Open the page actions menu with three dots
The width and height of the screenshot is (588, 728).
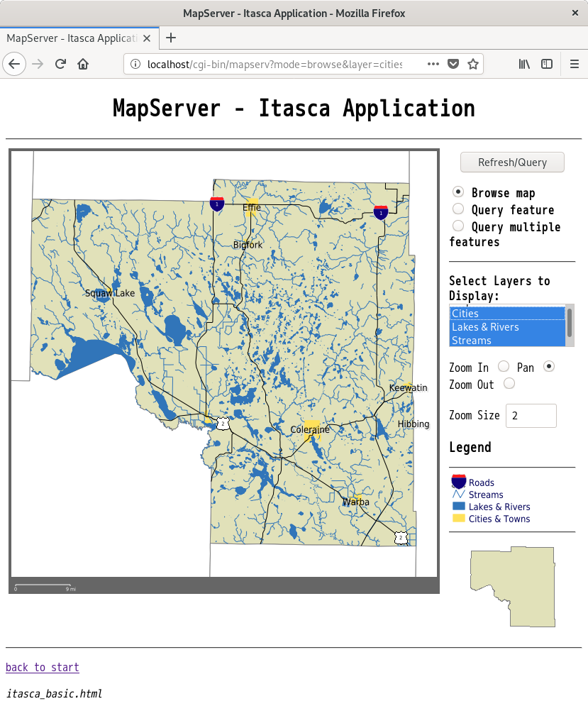(x=433, y=64)
